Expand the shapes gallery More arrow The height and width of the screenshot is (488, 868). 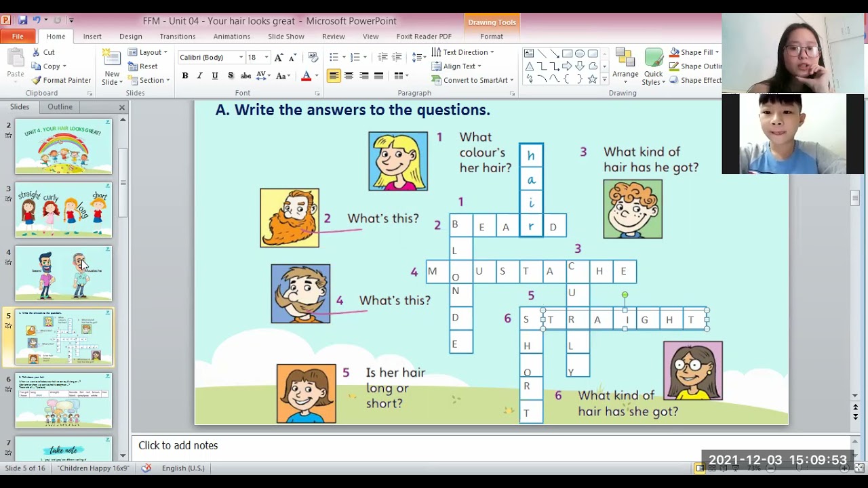tap(604, 79)
